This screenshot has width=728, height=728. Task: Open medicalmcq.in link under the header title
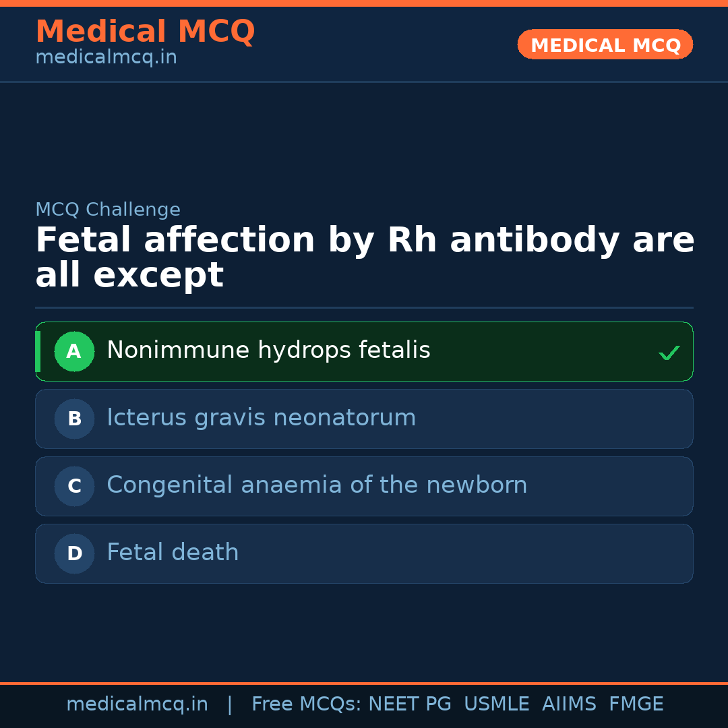point(106,58)
